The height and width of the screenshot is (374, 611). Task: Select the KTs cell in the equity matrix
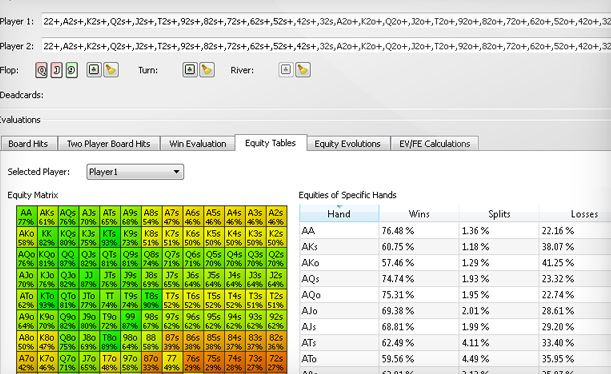tap(110, 237)
